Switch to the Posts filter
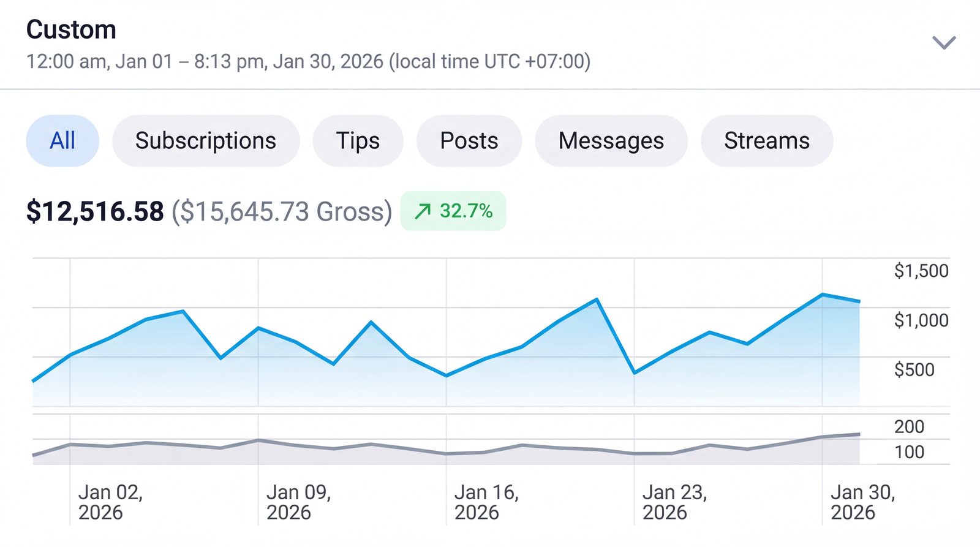 pos(469,141)
